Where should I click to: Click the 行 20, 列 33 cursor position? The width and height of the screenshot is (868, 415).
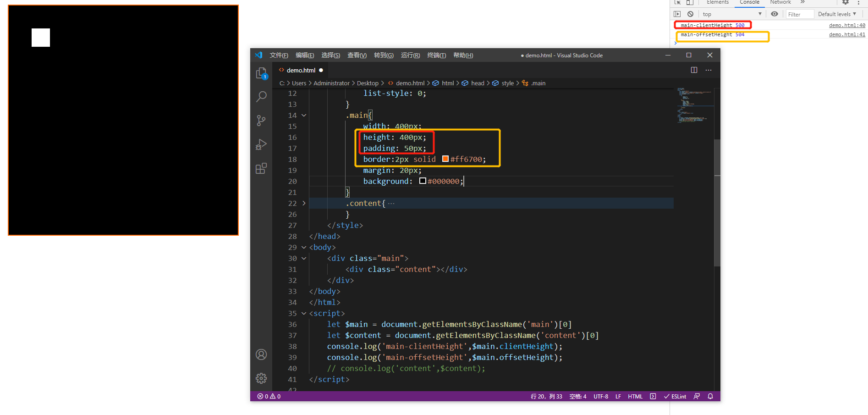[546, 396]
